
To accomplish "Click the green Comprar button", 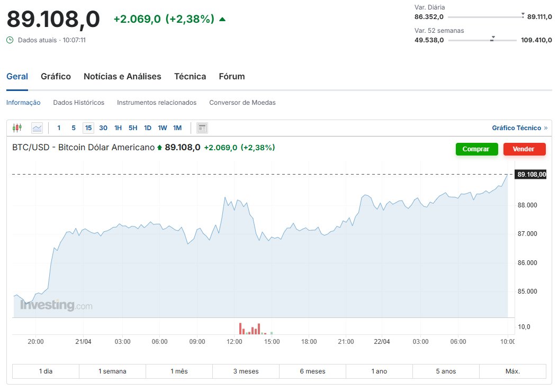I will (476, 149).
